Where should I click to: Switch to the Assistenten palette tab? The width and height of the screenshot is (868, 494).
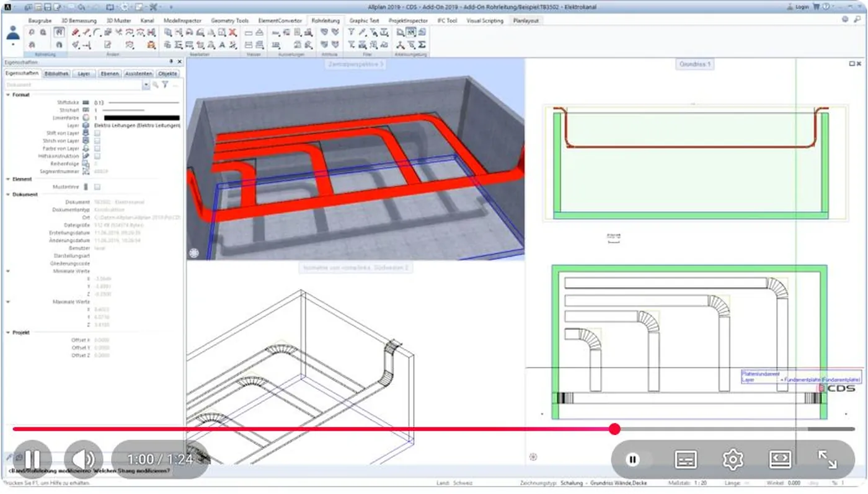point(138,73)
